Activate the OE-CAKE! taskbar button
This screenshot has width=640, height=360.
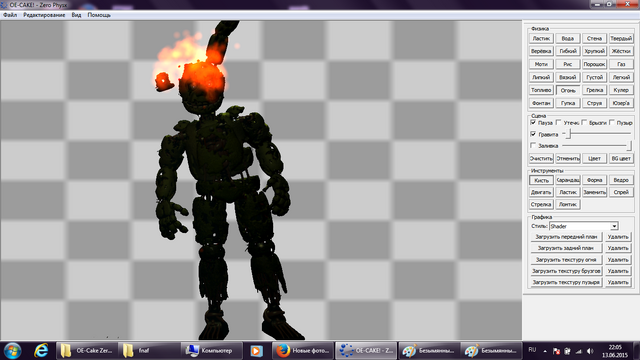point(366,351)
